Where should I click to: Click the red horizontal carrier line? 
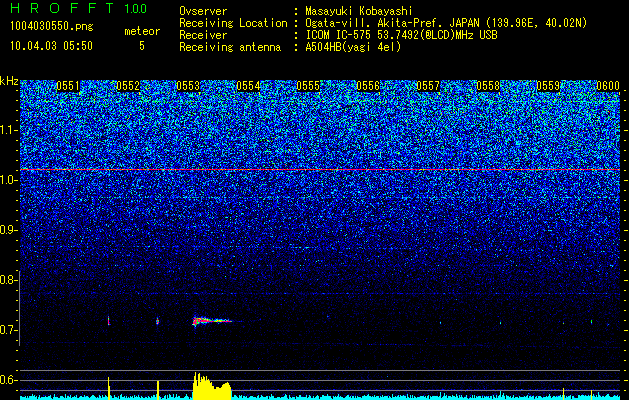coord(320,170)
